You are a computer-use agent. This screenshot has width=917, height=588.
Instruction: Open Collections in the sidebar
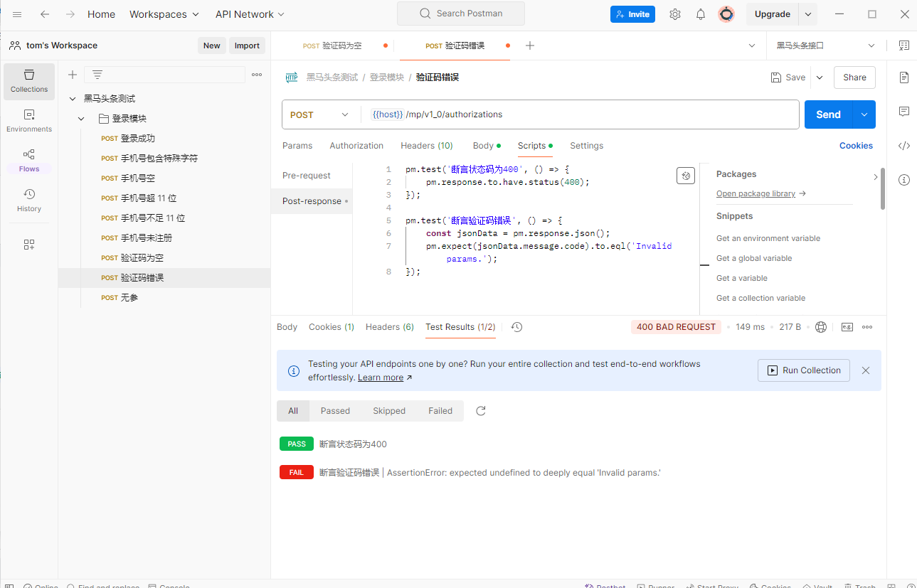29,81
